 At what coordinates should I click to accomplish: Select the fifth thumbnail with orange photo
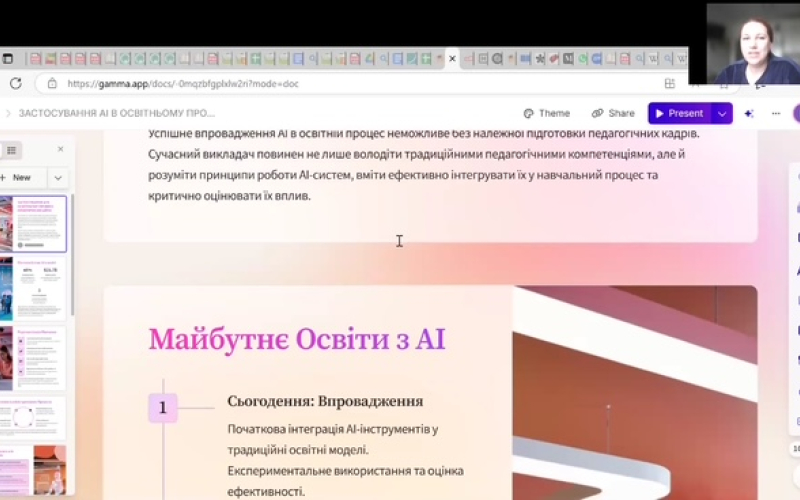pyautogui.click(x=33, y=470)
